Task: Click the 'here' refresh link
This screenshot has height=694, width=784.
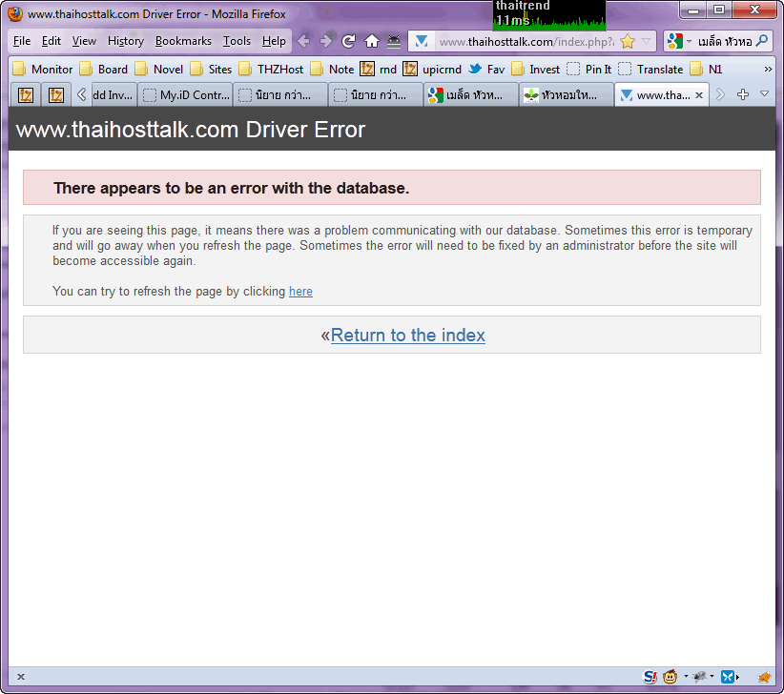Action: tap(300, 292)
